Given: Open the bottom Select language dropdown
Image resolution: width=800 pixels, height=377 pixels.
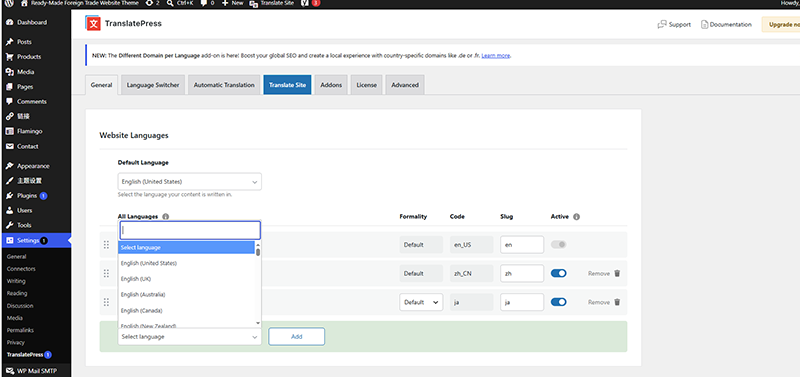Looking at the screenshot, I should pos(190,337).
